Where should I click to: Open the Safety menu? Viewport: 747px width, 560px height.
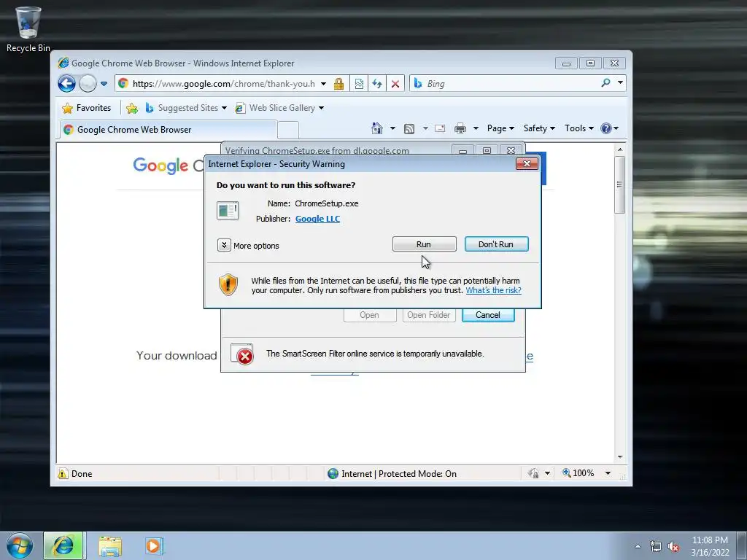[x=539, y=128]
